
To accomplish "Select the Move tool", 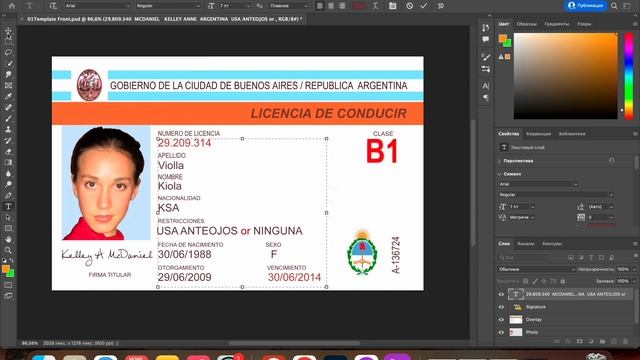I will [x=8, y=31].
